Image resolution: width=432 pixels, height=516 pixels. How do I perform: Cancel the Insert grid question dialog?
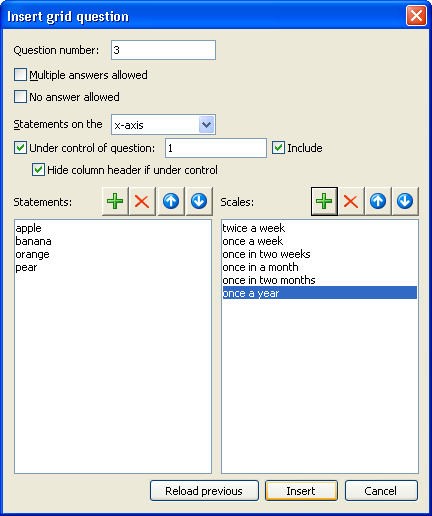coord(381,491)
